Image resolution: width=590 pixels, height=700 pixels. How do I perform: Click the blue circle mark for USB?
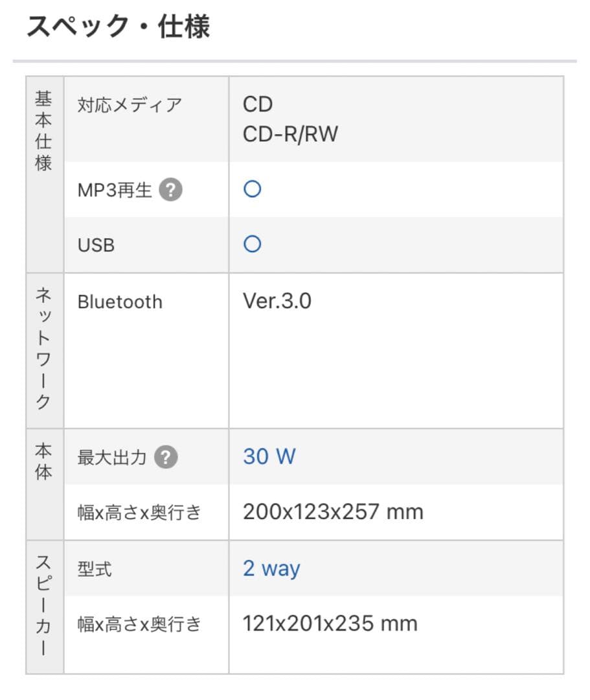[251, 244]
